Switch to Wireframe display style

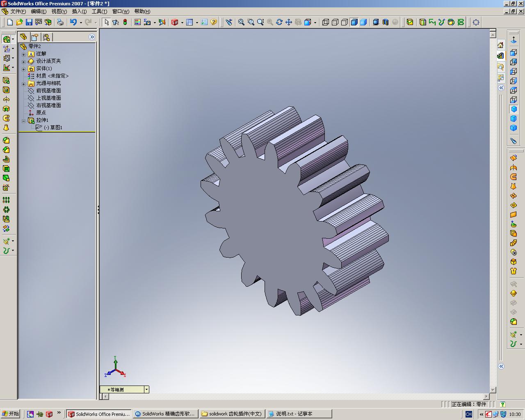(x=326, y=22)
